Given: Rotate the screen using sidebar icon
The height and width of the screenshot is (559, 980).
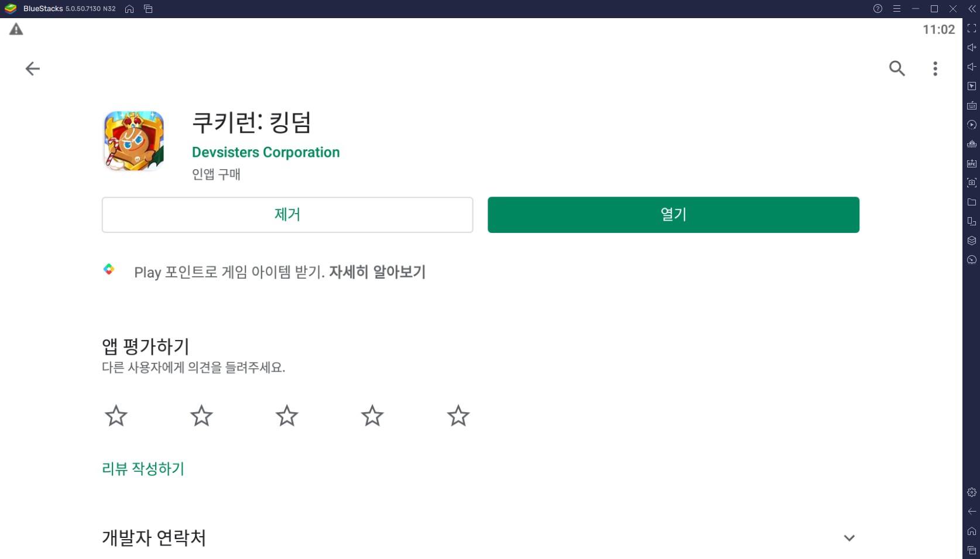Looking at the screenshot, I should (x=972, y=221).
